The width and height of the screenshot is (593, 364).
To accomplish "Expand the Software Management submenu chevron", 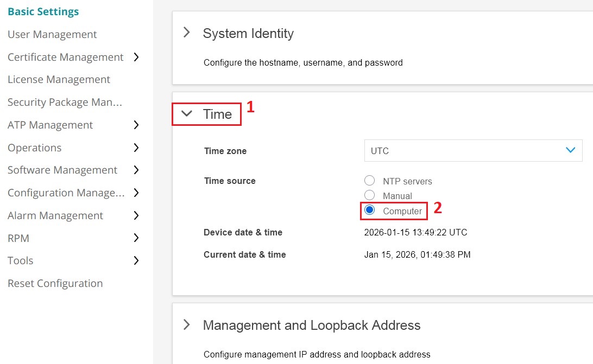I will click(137, 170).
